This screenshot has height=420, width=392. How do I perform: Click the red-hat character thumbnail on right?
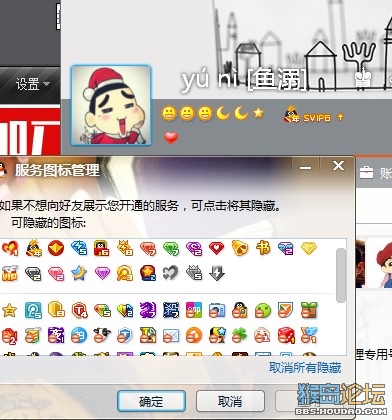click(x=385, y=264)
